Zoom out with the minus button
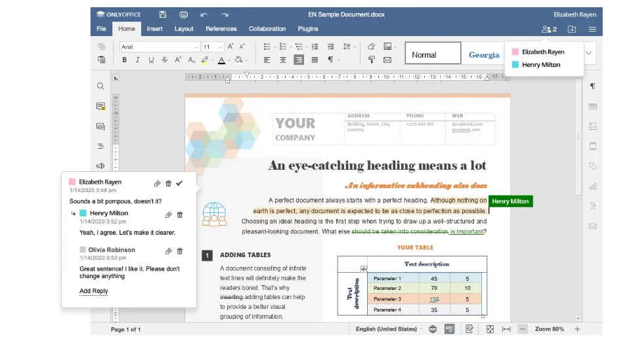The image size is (637, 364). [x=523, y=329]
